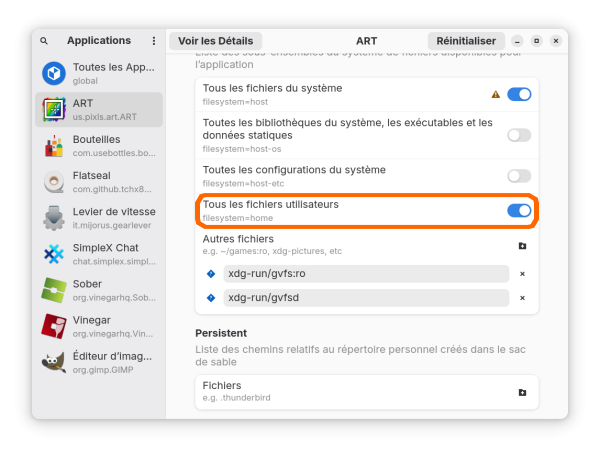
Task: Toggle Tous les fichiers utilisateurs off
Action: point(519,211)
